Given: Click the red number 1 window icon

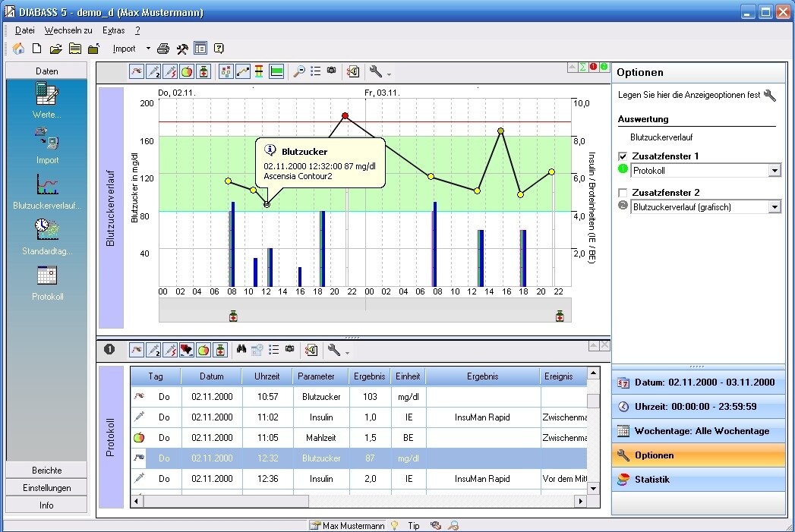Looking at the screenshot, I should point(593,67).
